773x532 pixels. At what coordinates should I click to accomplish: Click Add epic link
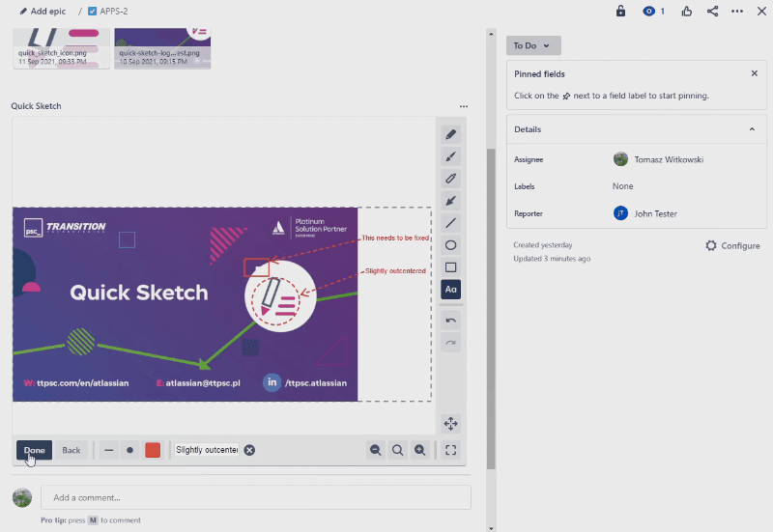[x=43, y=11]
